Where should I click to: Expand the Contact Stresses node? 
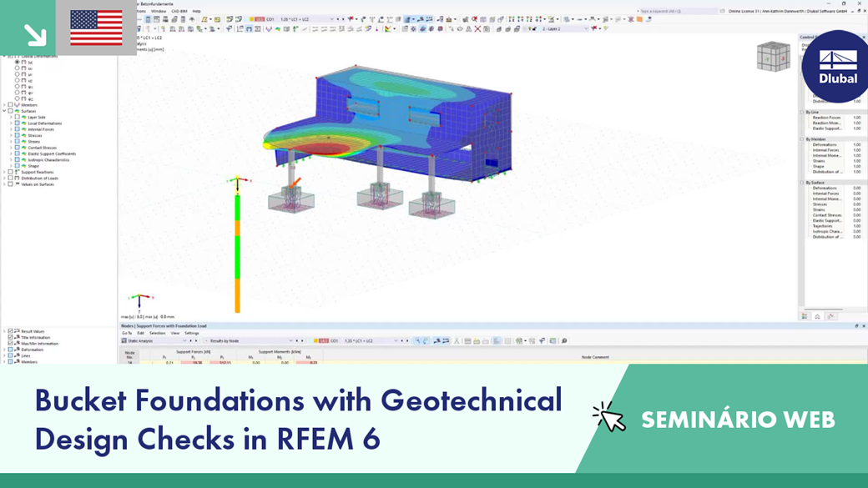[x=11, y=148]
